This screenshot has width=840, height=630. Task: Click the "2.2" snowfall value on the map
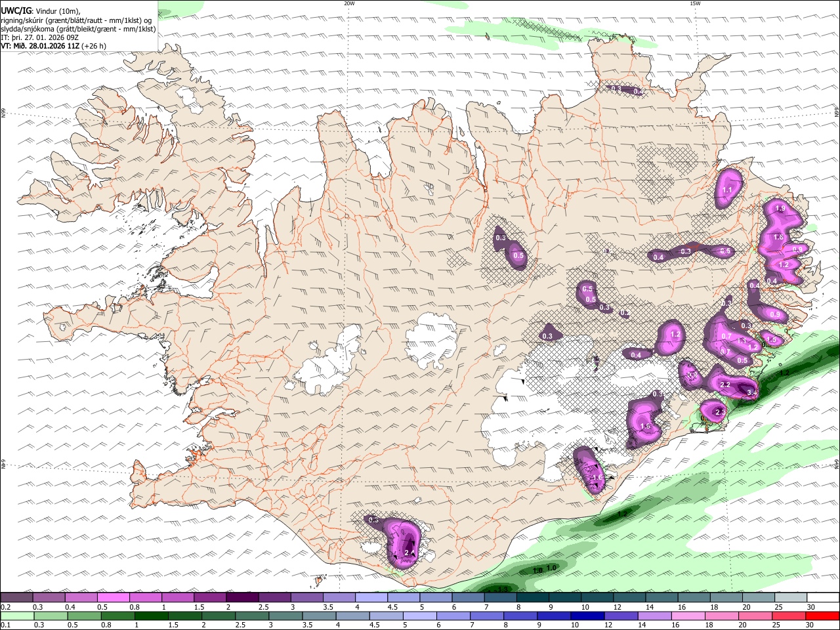tap(725, 385)
